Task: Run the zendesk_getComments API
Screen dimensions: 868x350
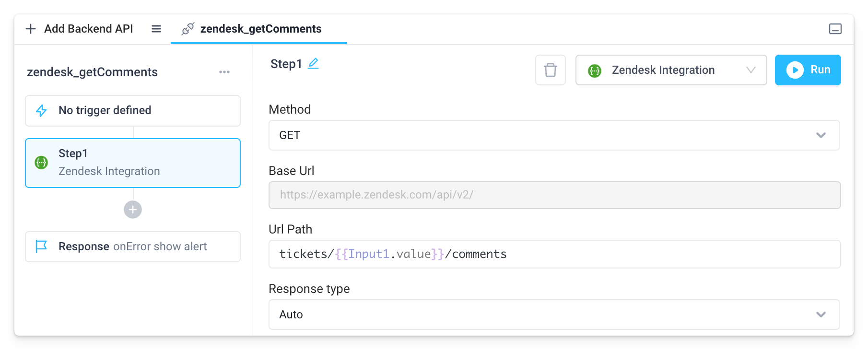Action: [x=808, y=70]
